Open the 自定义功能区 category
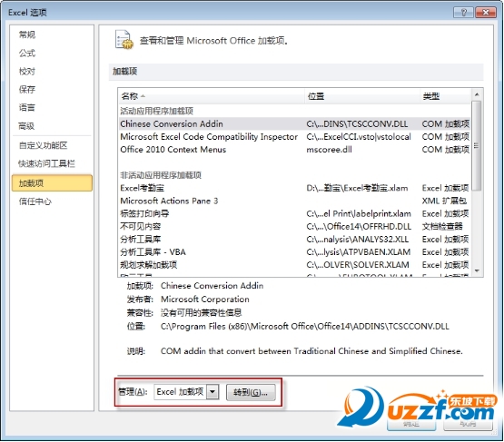Image resolution: width=504 pixels, height=442 pixels. [43, 145]
